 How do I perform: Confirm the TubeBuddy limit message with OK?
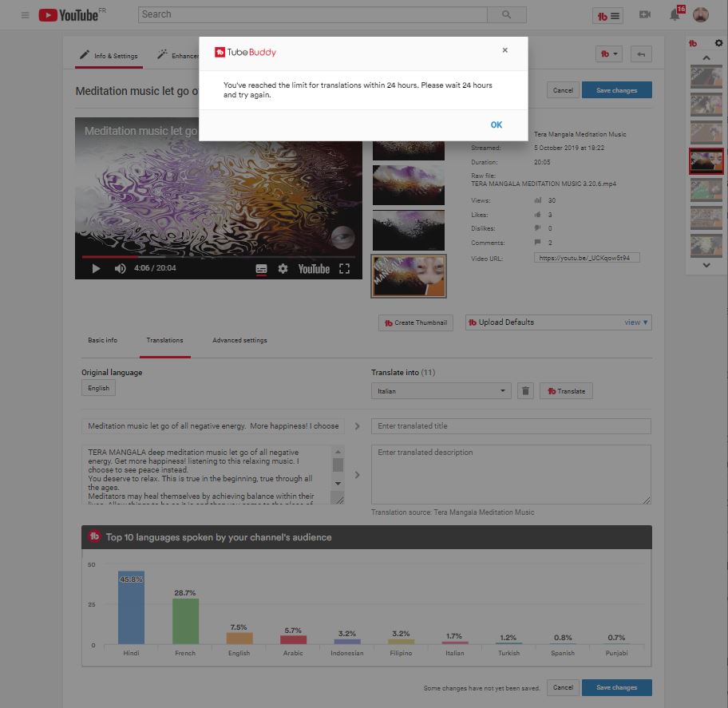click(x=497, y=125)
